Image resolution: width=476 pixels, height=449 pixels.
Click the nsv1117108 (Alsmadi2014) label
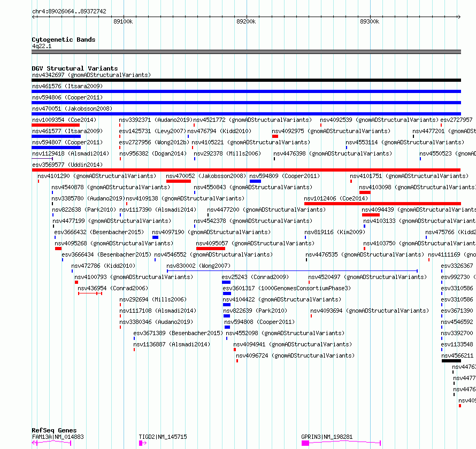point(158,311)
